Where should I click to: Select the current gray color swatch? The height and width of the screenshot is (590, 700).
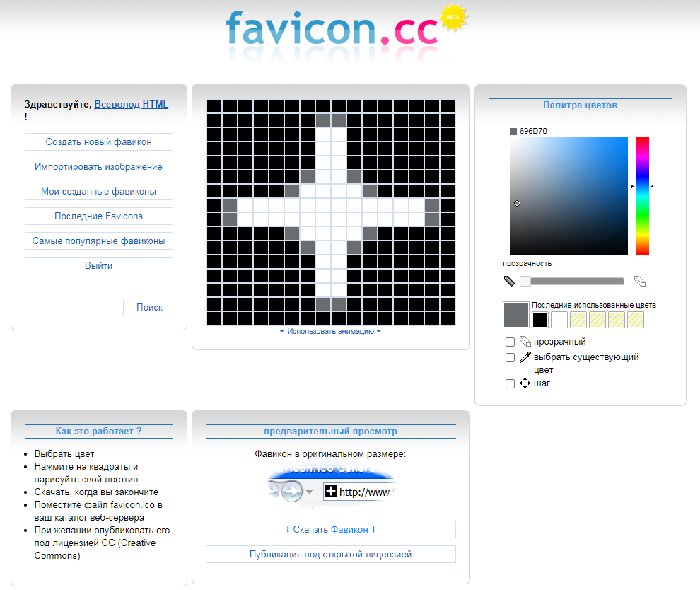516,315
